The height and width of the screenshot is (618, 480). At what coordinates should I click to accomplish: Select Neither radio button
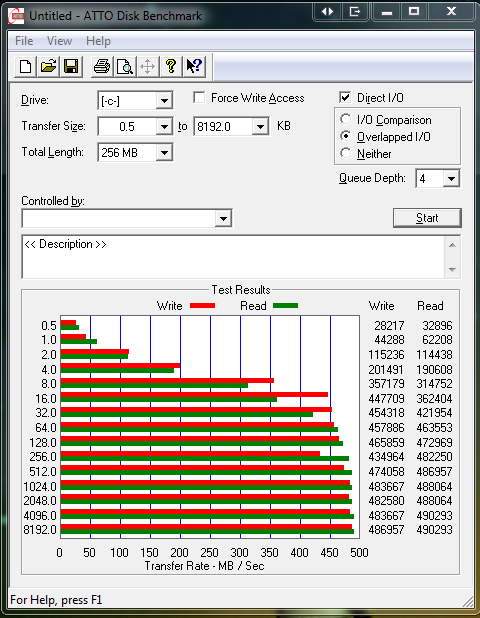click(x=346, y=153)
